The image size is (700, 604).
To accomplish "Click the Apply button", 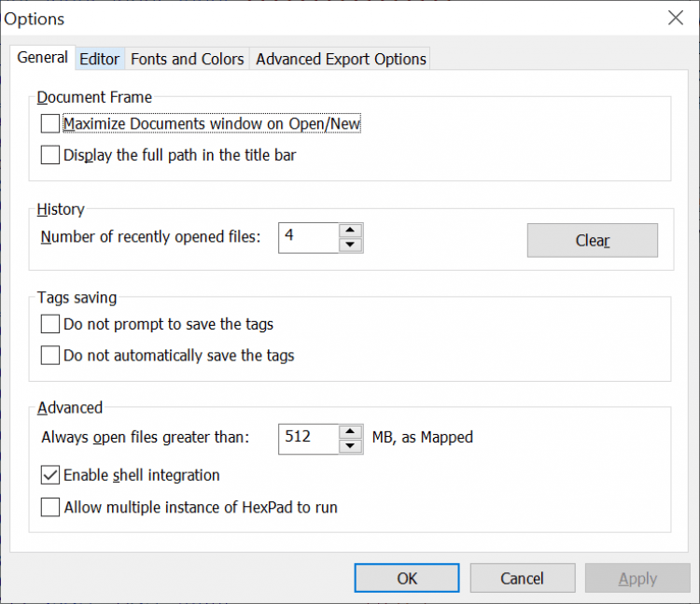I will pyautogui.click(x=637, y=578).
